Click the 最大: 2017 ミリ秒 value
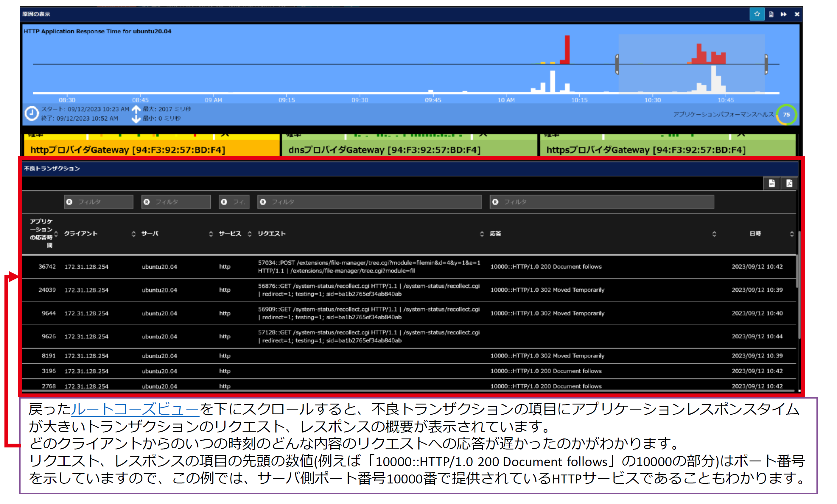 pos(167,109)
